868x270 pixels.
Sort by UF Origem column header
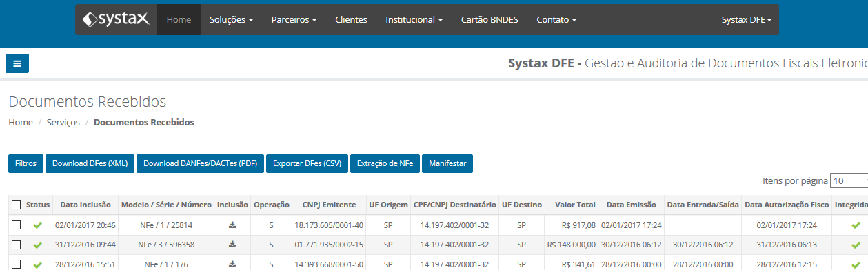point(388,205)
